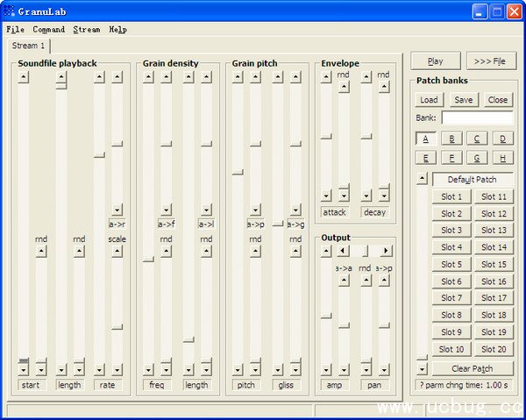The height and width of the screenshot is (420, 526).
Task: Open the Command menu
Action: pyautogui.click(x=49, y=29)
